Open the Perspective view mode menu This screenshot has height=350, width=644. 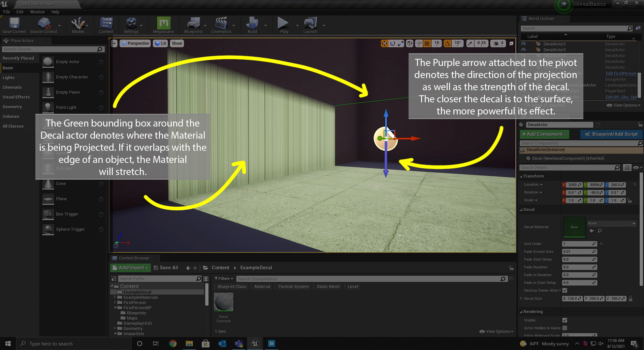point(135,43)
